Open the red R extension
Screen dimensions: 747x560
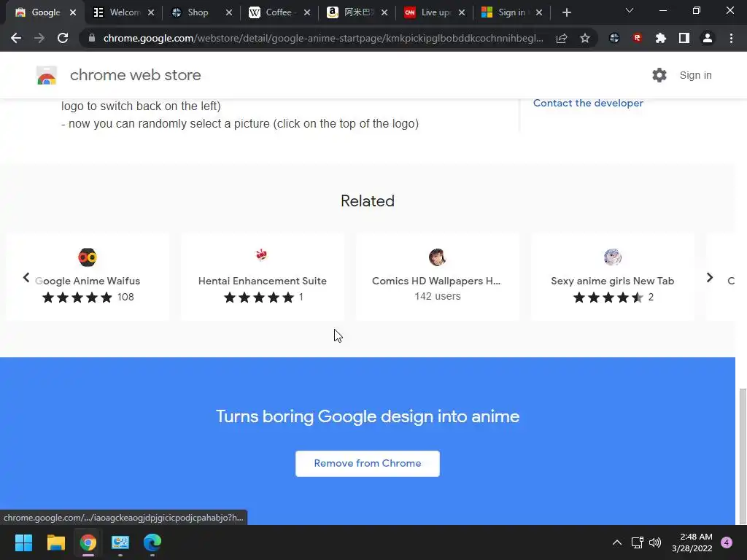pyautogui.click(x=638, y=38)
